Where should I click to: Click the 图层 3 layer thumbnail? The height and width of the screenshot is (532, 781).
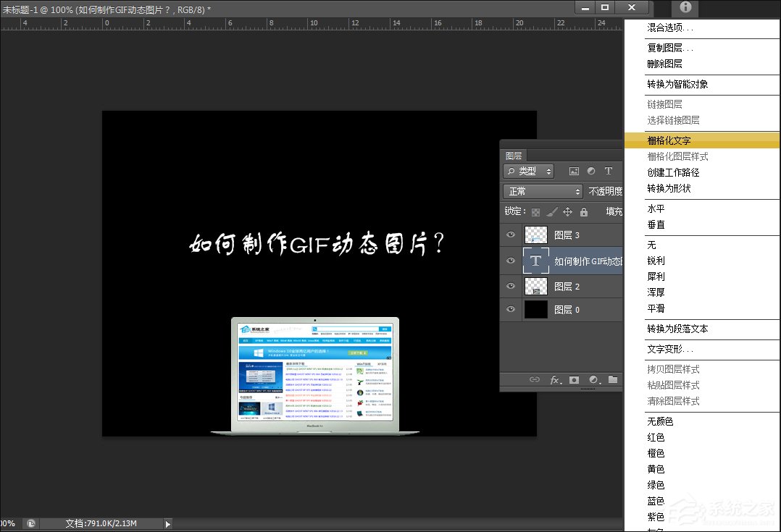(x=535, y=235)
